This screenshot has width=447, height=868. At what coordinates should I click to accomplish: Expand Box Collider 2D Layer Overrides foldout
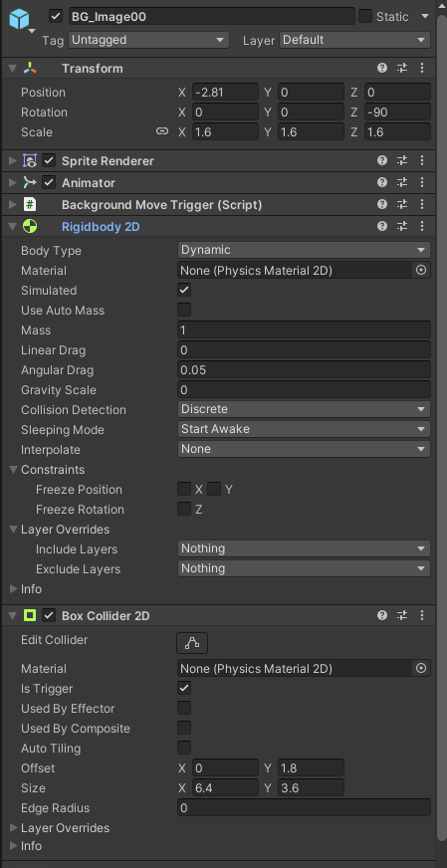coord(13,828)
